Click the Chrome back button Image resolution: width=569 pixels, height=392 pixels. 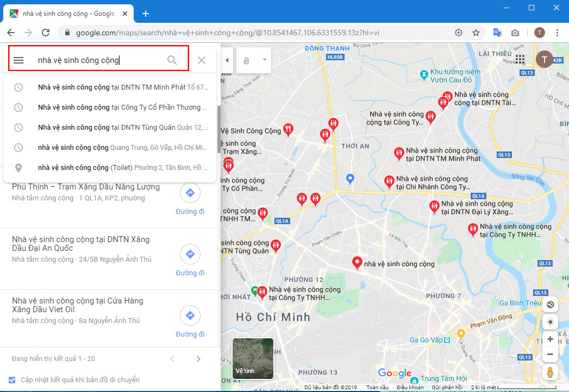pyautogui.click(x=11, y=33)
